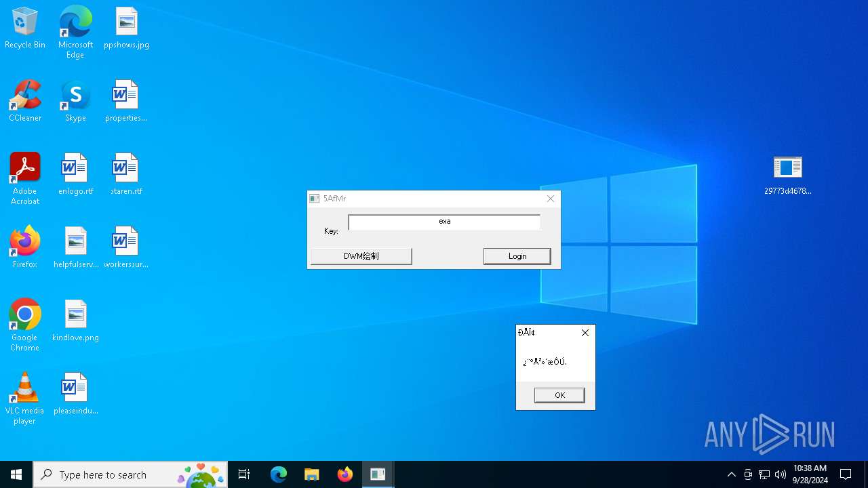Screen dimensions: 868x488
Task: Select the workerssur Word document icon
Action: coord(126,248)
